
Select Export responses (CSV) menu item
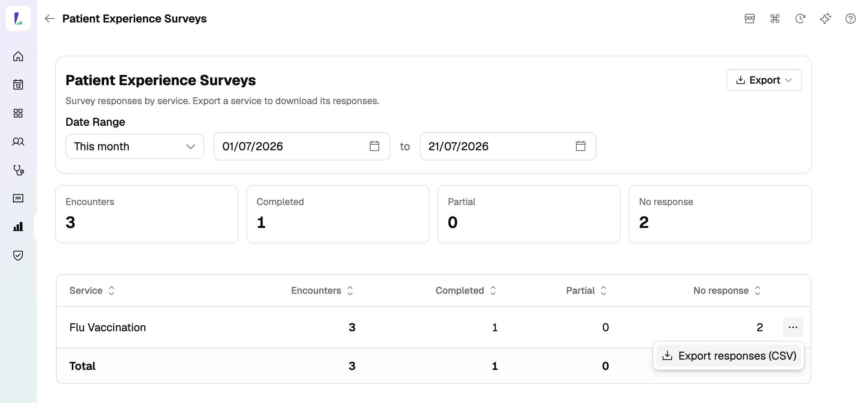[728, 356]
